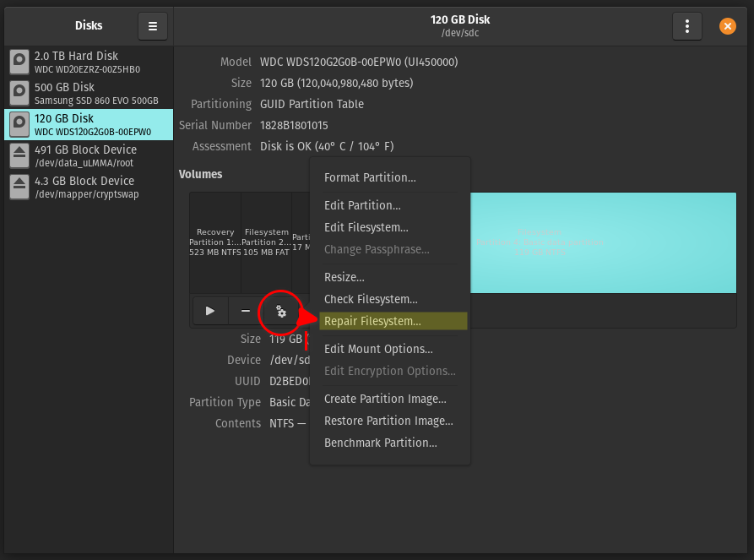Screen dimensions: 754x560
Task: Open Resize option in context menu
Action: (x=344, y=277)
